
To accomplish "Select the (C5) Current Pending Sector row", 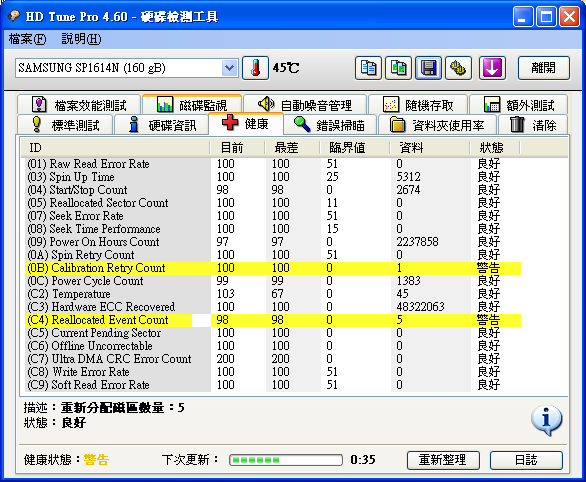I will pyautogui.click(x=273, y=333).
